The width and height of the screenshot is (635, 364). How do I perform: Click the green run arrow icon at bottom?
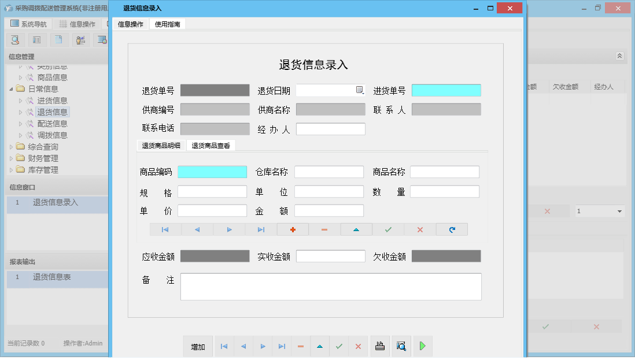[x=422, y=346]
